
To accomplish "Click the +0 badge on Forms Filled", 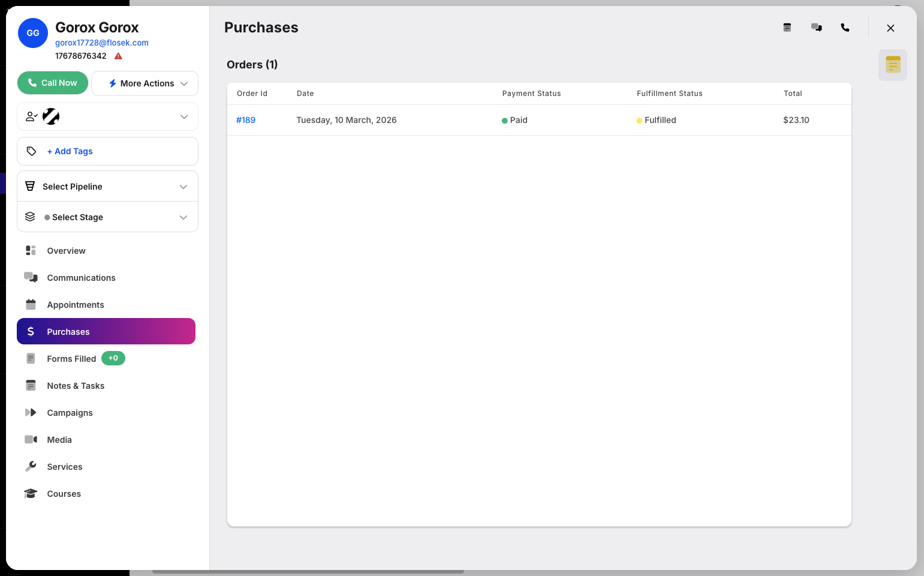I will [113, 358].
